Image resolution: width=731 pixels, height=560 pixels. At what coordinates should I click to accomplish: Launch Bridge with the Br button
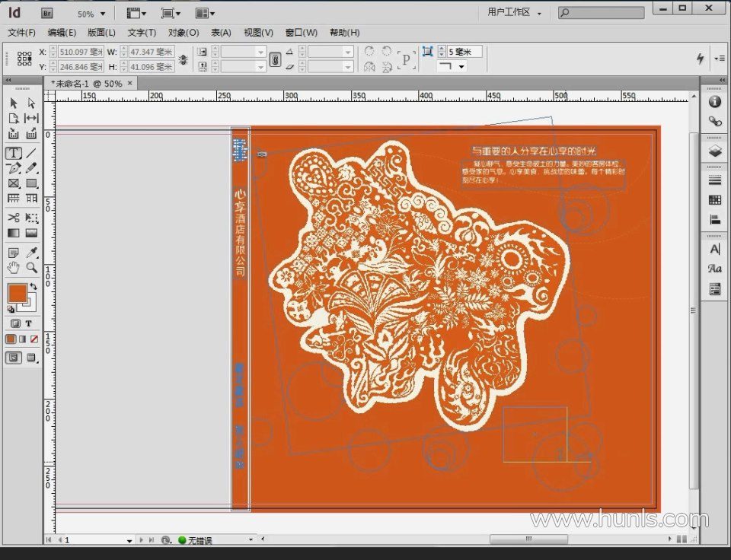click(x=47, y=14)
